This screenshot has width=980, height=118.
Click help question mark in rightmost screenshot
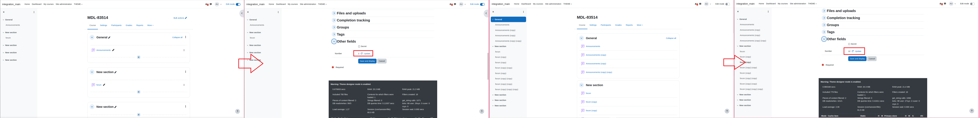click(x=972, y=111)
